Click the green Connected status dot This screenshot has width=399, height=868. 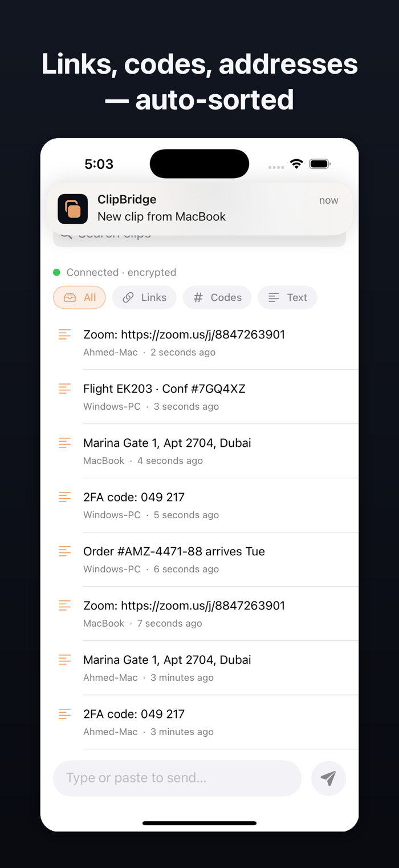pyautogui.click(x=56, y=272)
